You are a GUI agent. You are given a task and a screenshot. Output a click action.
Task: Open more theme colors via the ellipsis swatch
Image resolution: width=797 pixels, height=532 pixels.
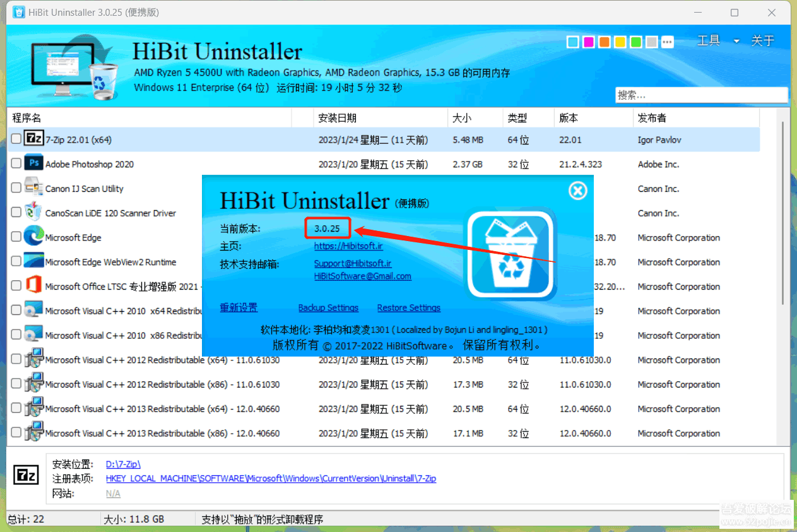coord(667,42)
